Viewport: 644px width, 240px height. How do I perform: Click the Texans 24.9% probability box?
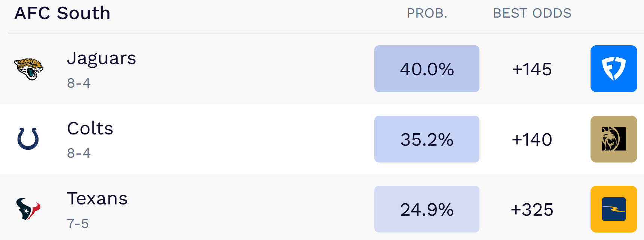[427, 209]
